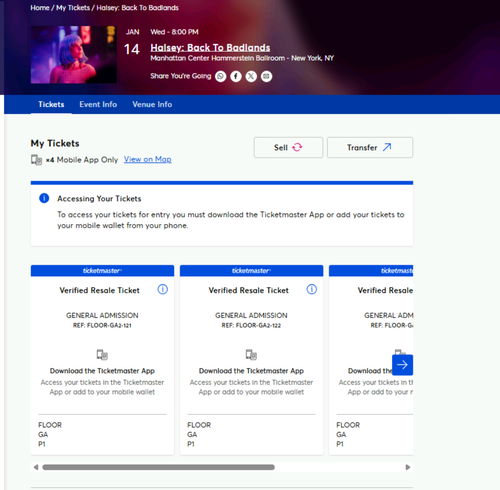The height and width of the screenshot is (490, 500).
Task: Click scrollbar right arrow
Action: (408, 467)
